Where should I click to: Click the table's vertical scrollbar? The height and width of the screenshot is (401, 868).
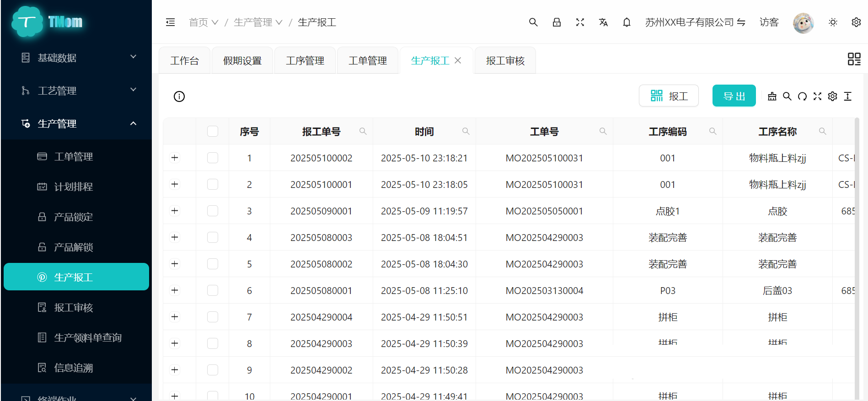click(857, 256)
